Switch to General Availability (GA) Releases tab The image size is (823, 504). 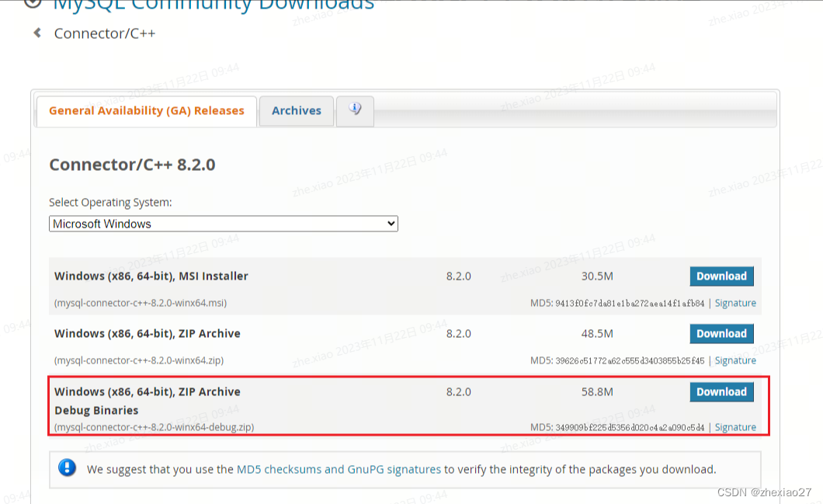[147, 111]
